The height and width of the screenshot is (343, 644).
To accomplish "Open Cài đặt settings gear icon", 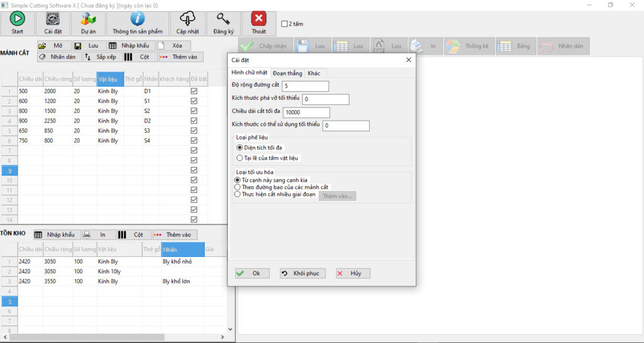I will pyautogui.click(x=53, y=19).
